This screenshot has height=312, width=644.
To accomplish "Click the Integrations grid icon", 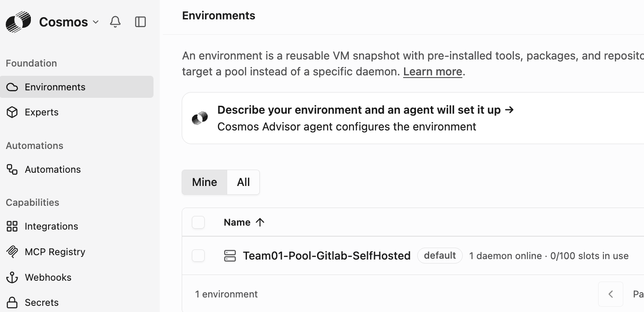I will coord(12,227).
